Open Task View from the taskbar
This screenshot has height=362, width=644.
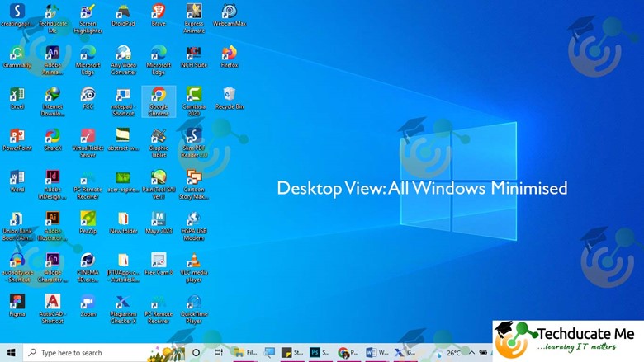tap(218, 353)
